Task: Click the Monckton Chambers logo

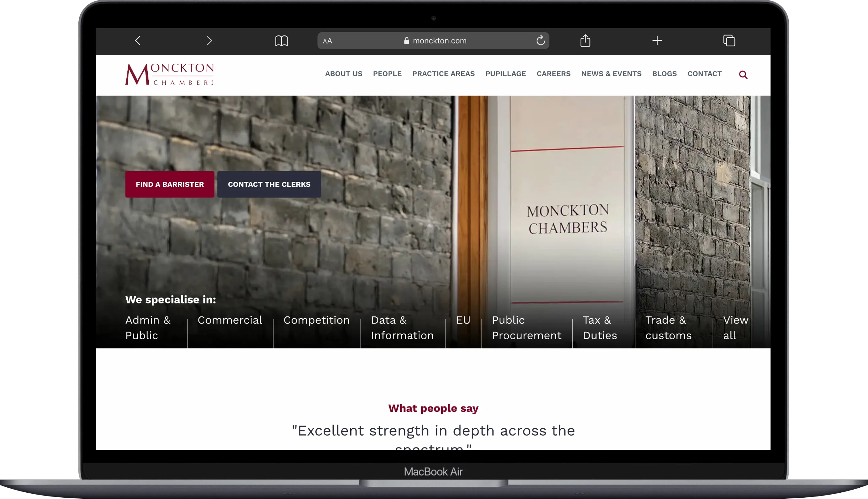Action: coord(169,74)
